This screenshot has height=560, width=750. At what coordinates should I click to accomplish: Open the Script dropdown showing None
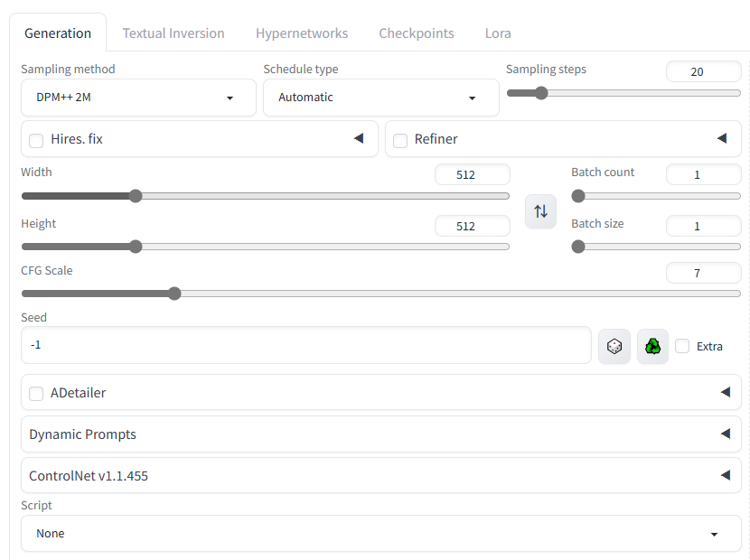click(x=381, y=534)
